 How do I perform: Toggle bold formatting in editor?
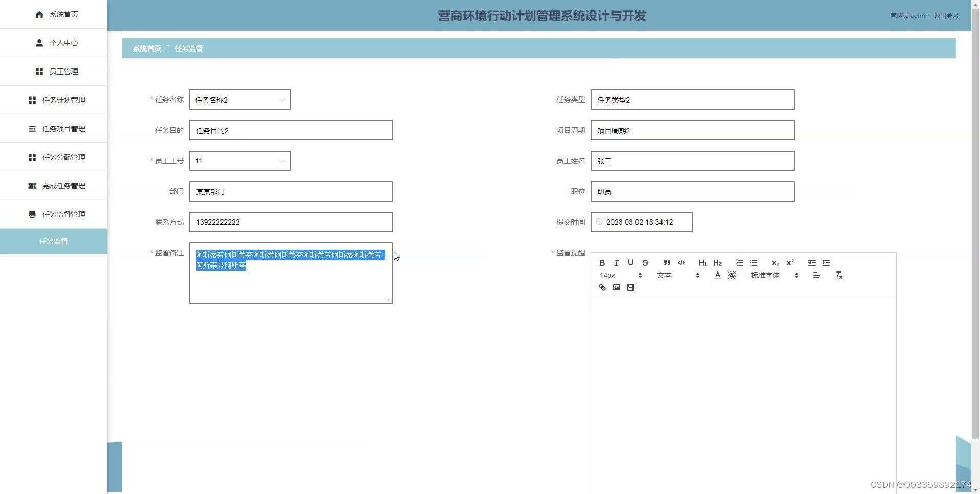(x=602, y=263)
